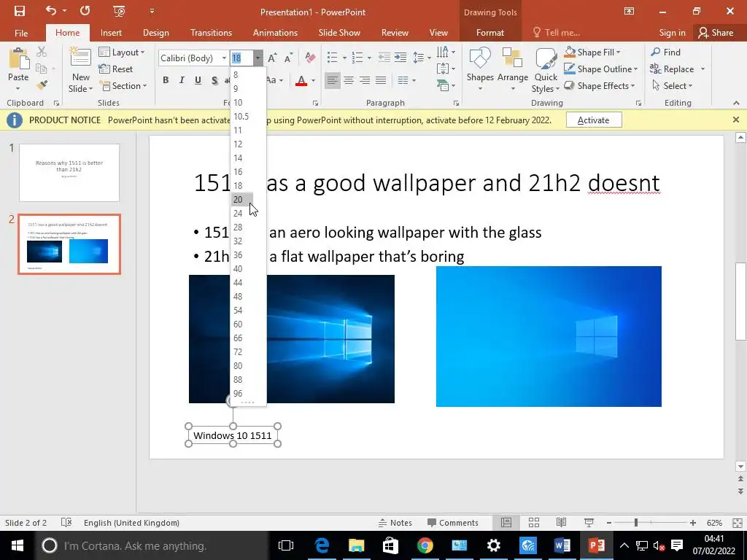Image resolution: width=747 pixels, height=560 pixels.
Task: Switch to the Design tab
Action: coord(156,33)
